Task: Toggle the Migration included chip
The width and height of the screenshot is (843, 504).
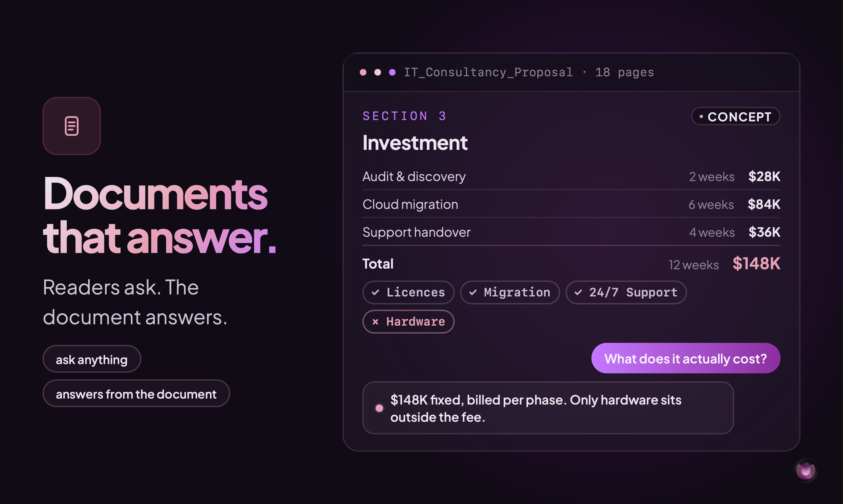Action: point(510,292)
